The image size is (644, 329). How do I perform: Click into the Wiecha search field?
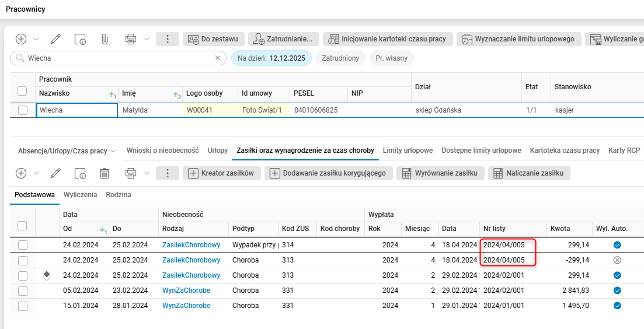119,58
